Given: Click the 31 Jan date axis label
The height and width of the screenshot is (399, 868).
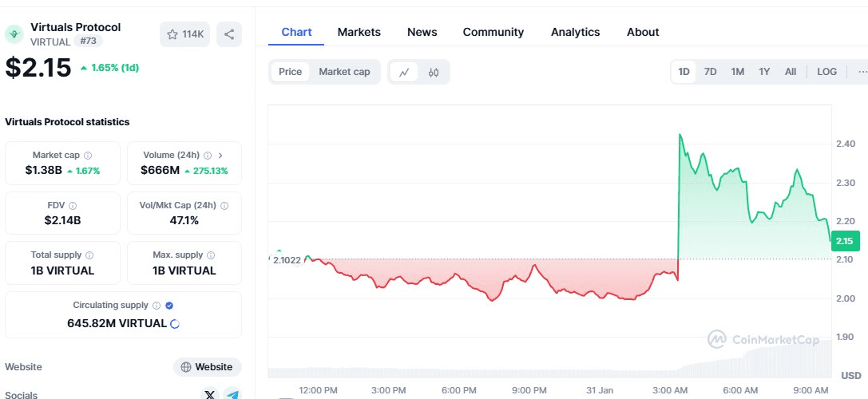Looking at the screenshot, I should click(600, 390).
